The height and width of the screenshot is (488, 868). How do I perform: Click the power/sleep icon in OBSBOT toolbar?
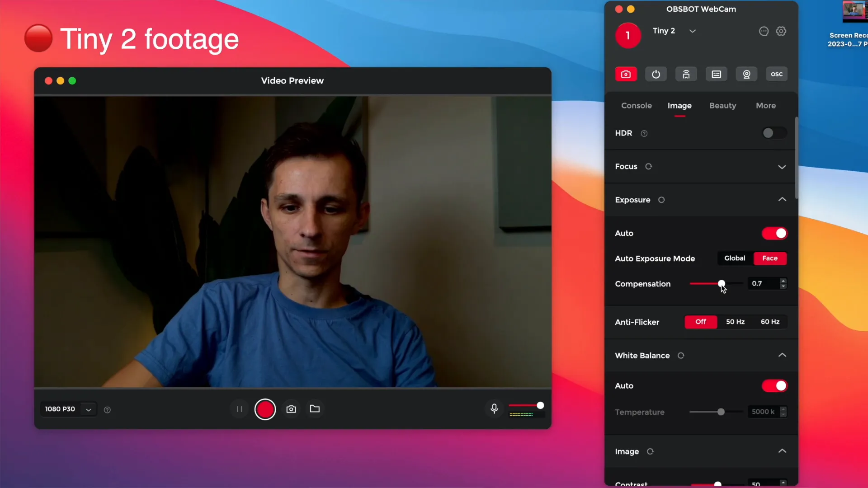coord(656,74)
